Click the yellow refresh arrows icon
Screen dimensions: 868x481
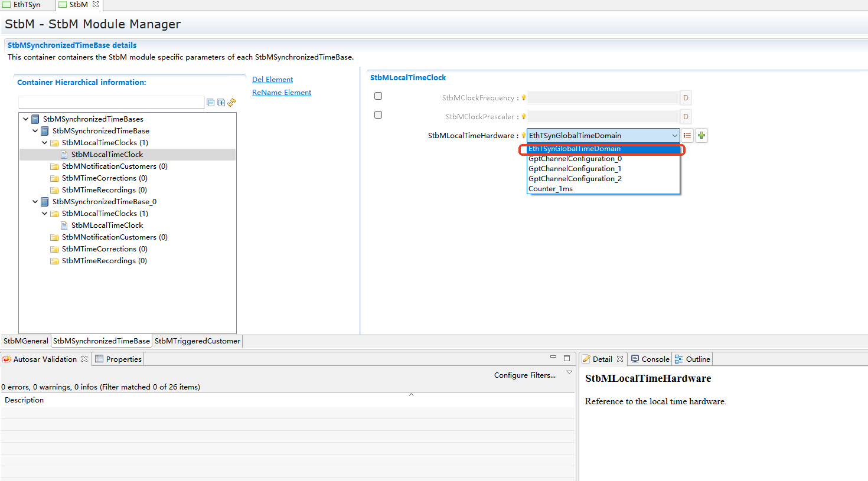[x=231, y=103]
